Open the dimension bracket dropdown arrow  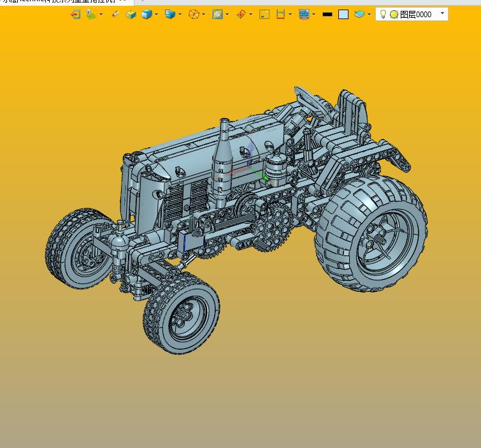291,14
